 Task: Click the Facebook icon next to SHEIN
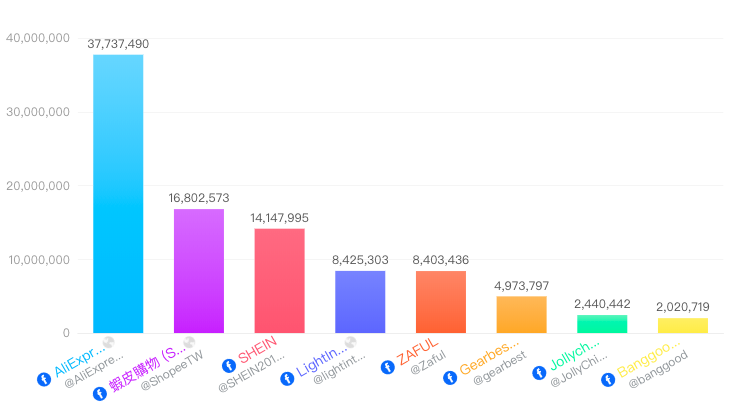click(227, 366)
